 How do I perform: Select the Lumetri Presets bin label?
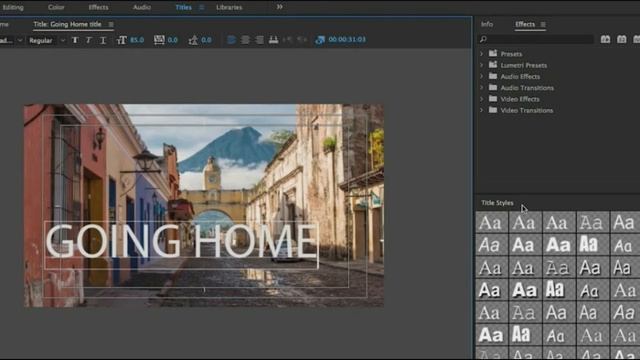tap(524, 65)
